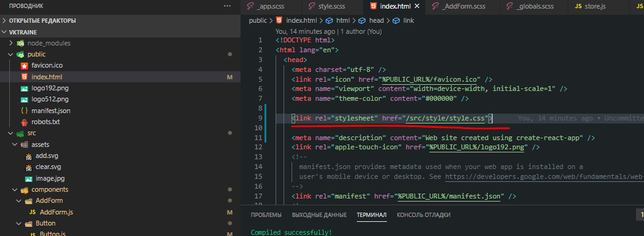
Task: Click the node_modules folder icon
Action: tap(20, 43)
